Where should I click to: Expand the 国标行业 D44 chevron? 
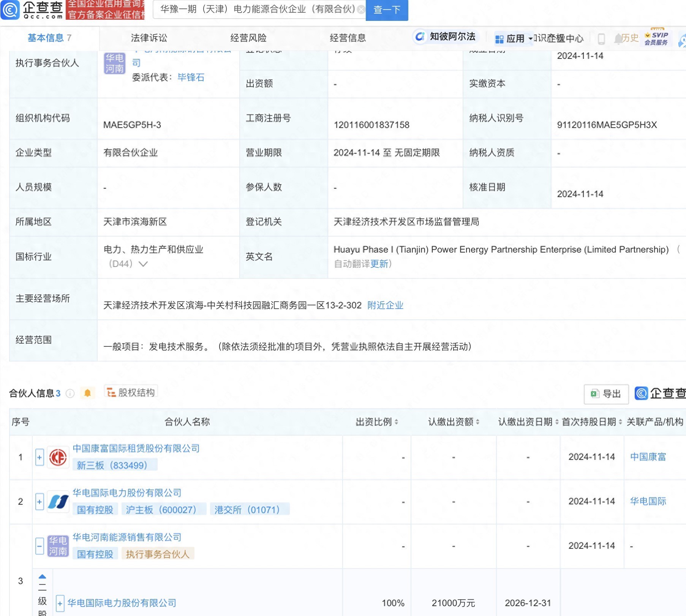(143, 264)
